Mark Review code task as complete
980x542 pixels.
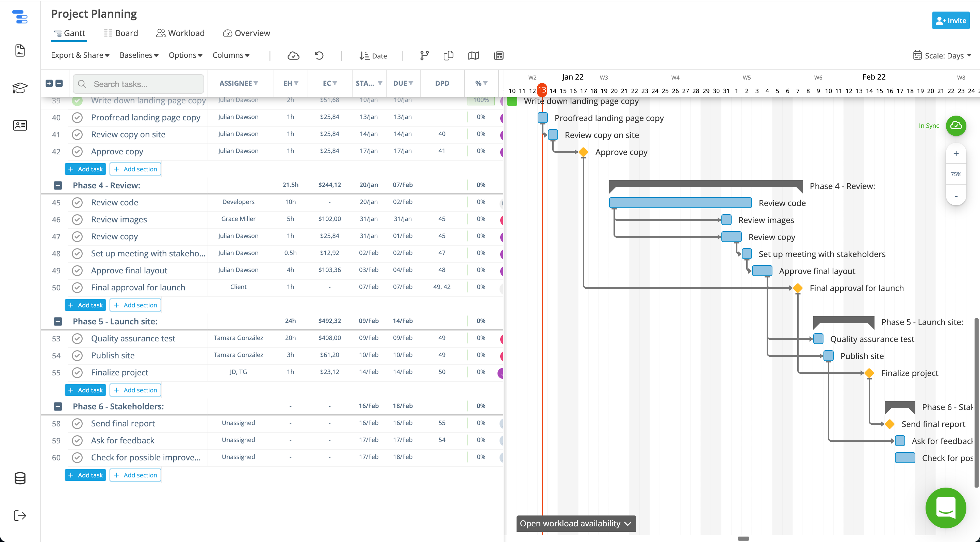[x=77, y=202]
